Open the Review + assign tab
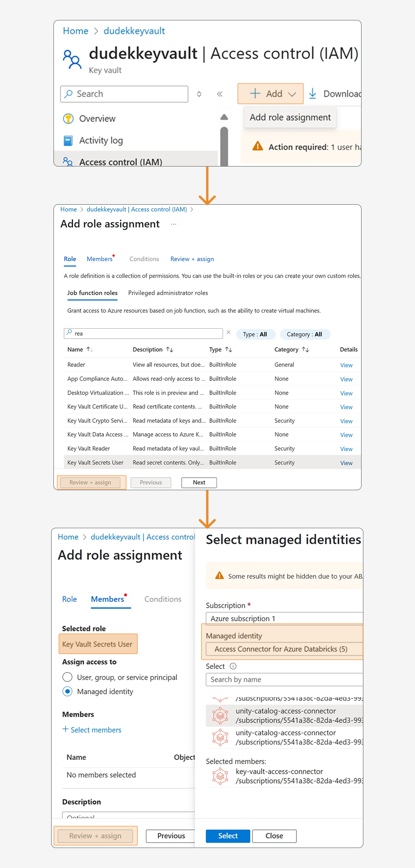 tap(192, 259)
